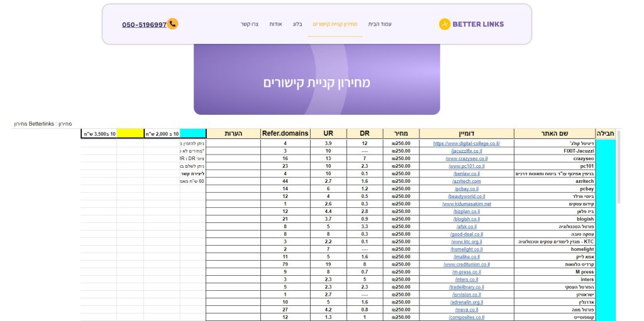
Task: Select the 10 ב 3,500 ש"ח header cell
Action: (x=99, y=134)
